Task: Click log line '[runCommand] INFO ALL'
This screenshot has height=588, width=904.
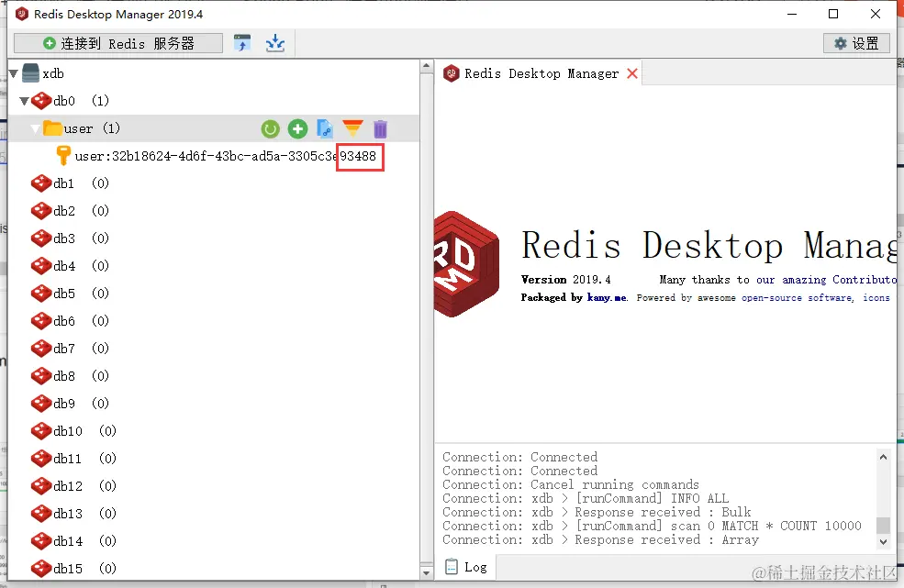Action: pyautogui.click(x=586, y=498)
